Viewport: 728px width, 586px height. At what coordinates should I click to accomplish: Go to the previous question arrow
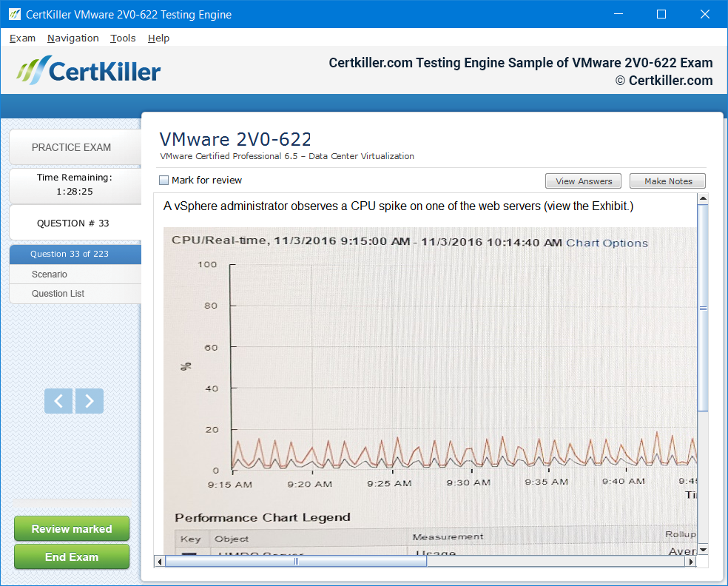58,401
